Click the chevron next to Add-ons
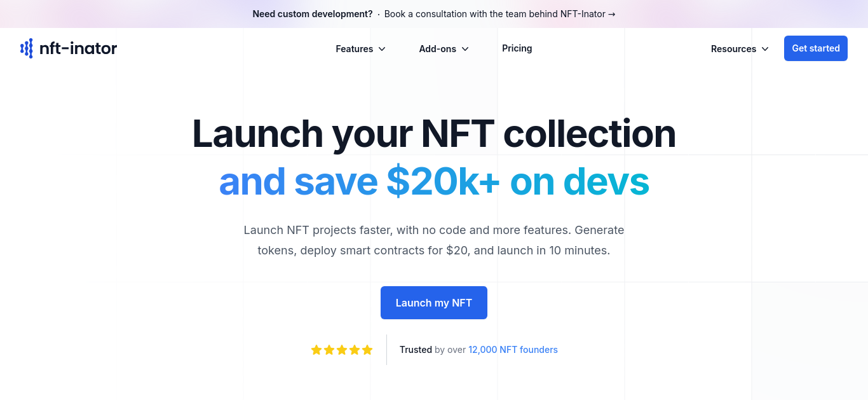The height and width of the screenshot is (400, 868). pos(465,49)
